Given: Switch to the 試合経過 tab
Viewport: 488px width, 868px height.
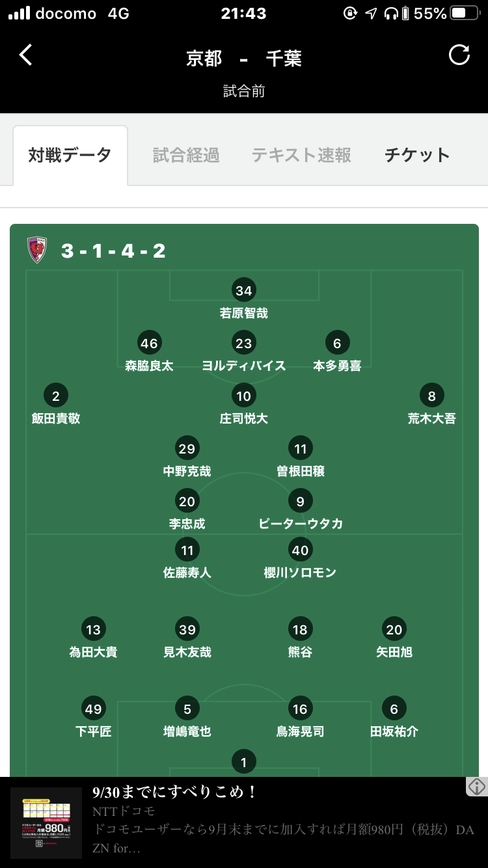Looking at the screenshot, I should 186,156.
